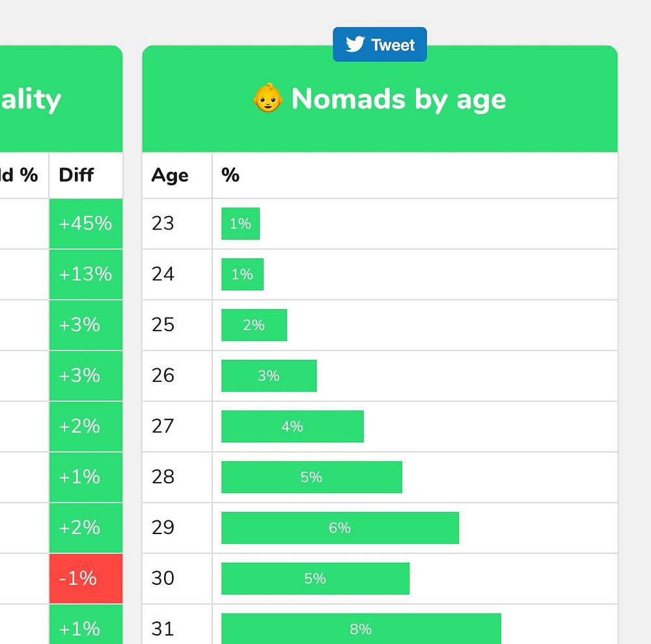Screen dimensions: 651x644
Task: Select the 4% bar for age 27
Action: (292, 427)
